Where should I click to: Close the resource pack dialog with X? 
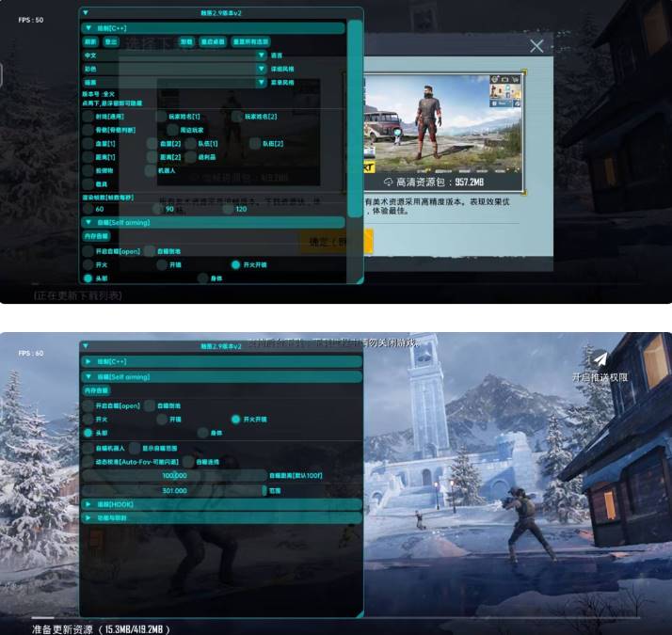(536, 46)
